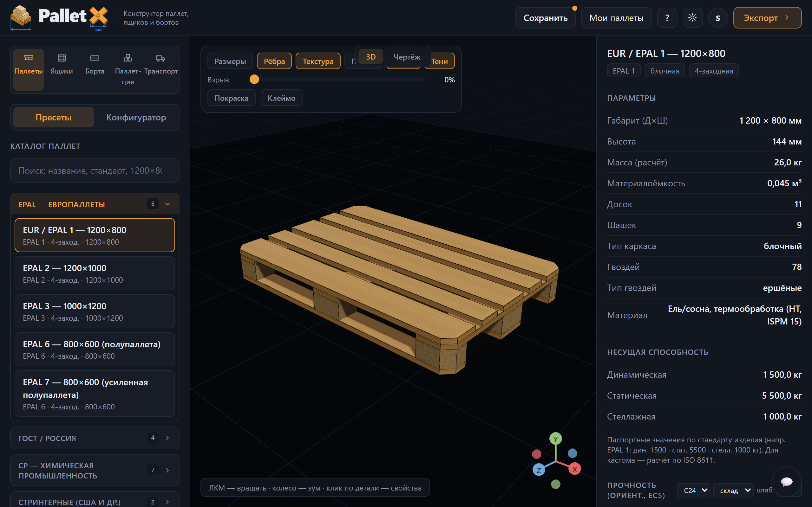Click the green Y axis gizmo
This screenshot has width=812, height=507.
[x=555, y=439]
